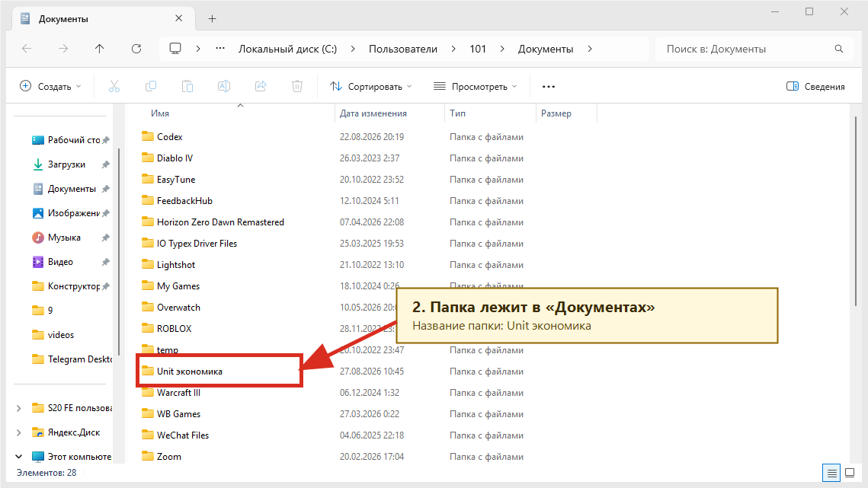868x488 pixels.
Task: Click the Cut scissors icon
Action: pos(114,86)
